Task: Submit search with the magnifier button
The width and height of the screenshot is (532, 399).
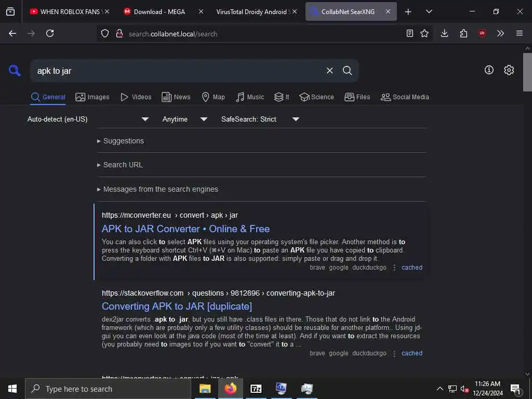Action: pos(348,71)
